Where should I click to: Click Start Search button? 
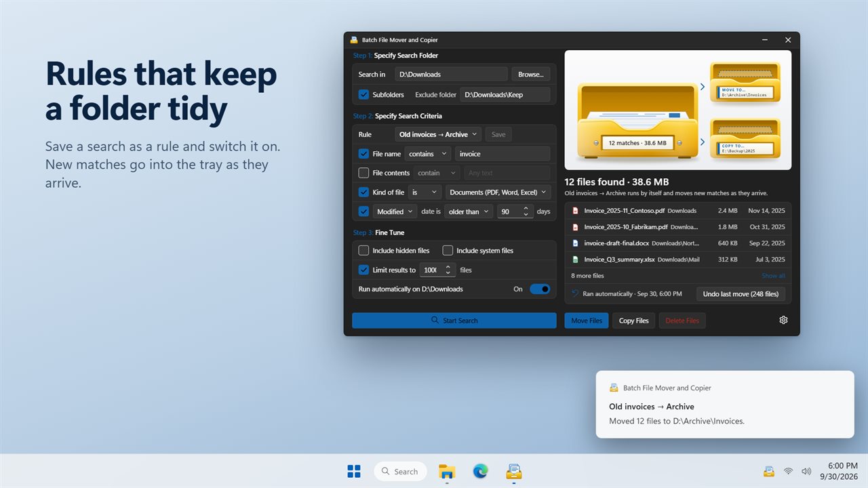point(454,321)
